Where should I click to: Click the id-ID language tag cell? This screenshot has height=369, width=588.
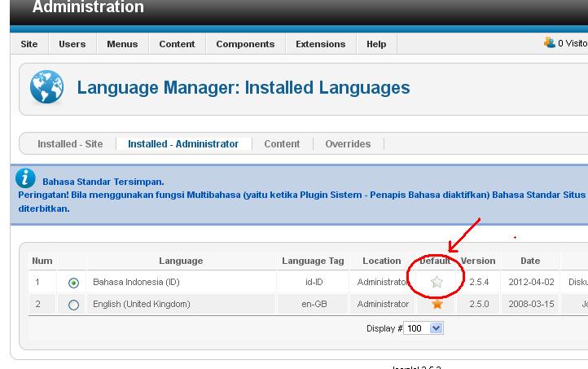point(314,282)
